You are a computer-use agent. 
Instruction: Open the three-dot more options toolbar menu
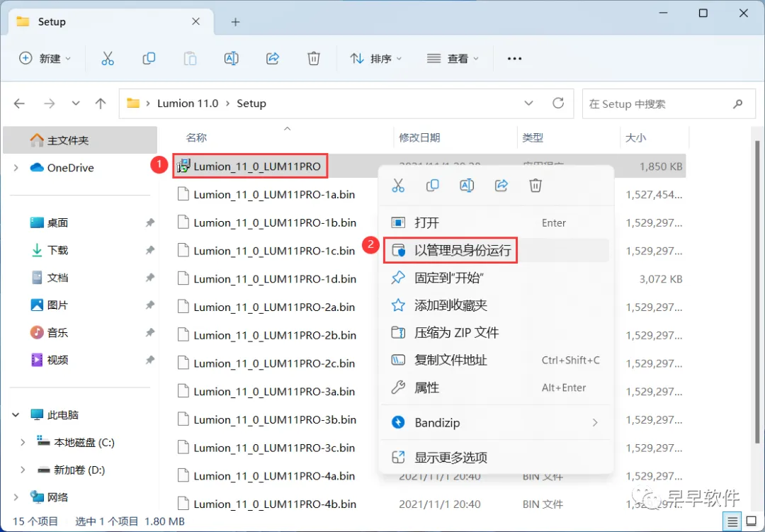click(x=514, y=59)
